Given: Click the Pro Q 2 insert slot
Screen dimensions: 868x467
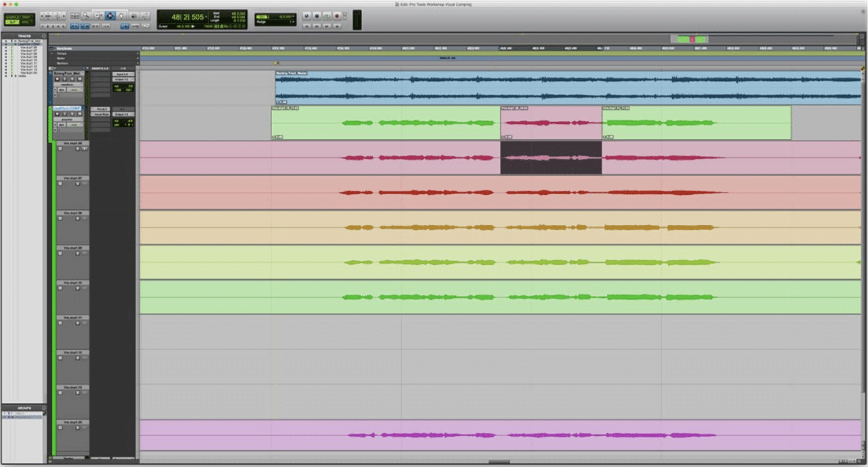Looking at the screenshot, I should [x=100, y=109].
